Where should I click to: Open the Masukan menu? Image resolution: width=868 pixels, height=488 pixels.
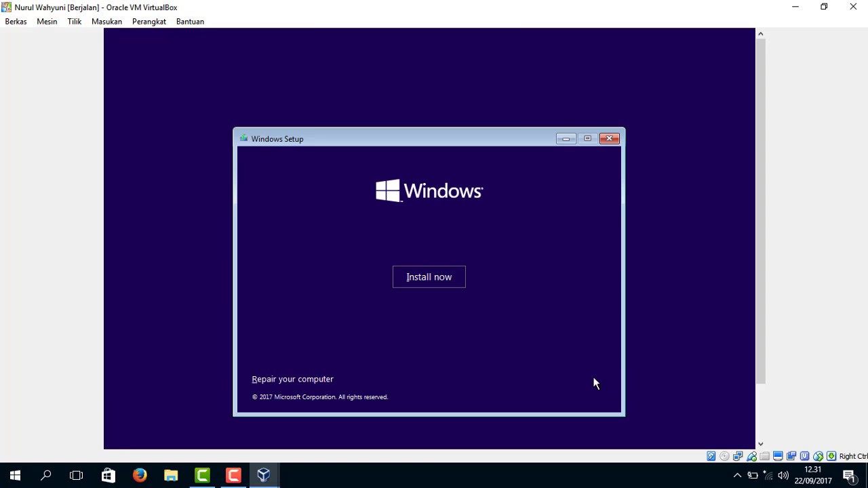pos(106,21)
